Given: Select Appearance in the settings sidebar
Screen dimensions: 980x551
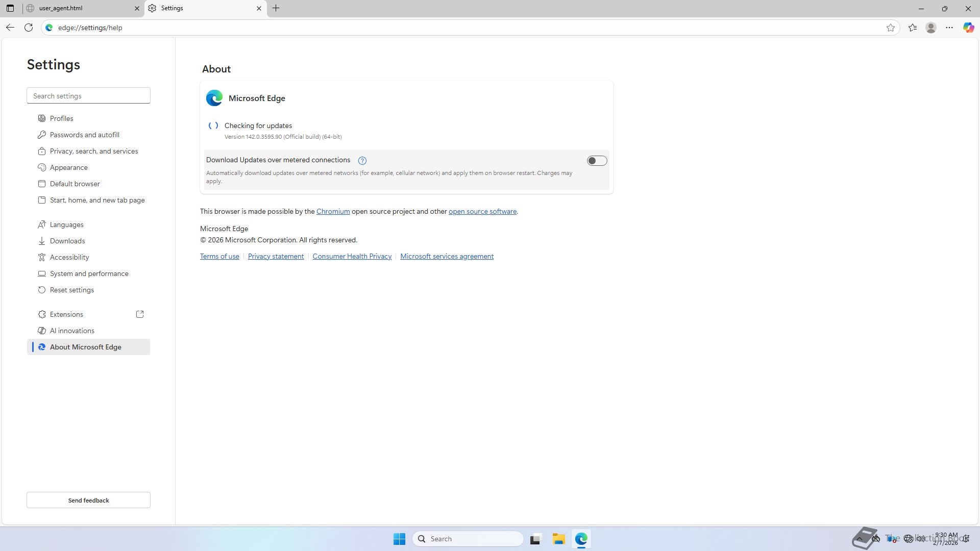Looking at the screenshot, I should pyautogui.click(x=69, y=167).
